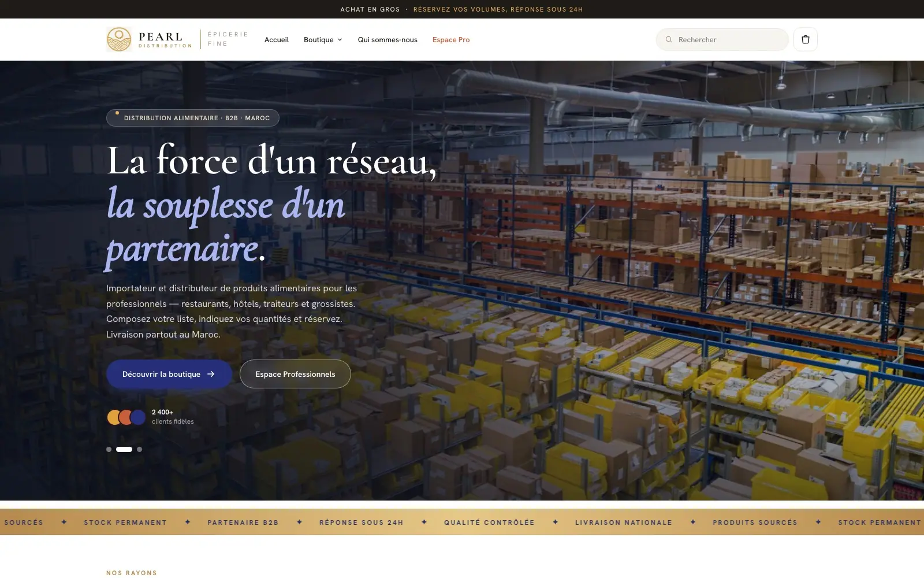Click the top banner réservez vos volumes text
This screenshot has width=924, height=578.
(498, 9)
